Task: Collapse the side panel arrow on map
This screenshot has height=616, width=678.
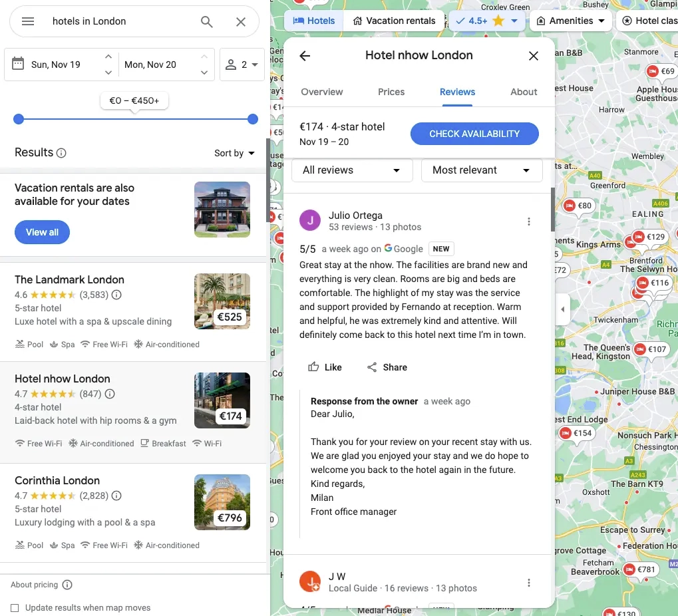Action: pos(562,309)
